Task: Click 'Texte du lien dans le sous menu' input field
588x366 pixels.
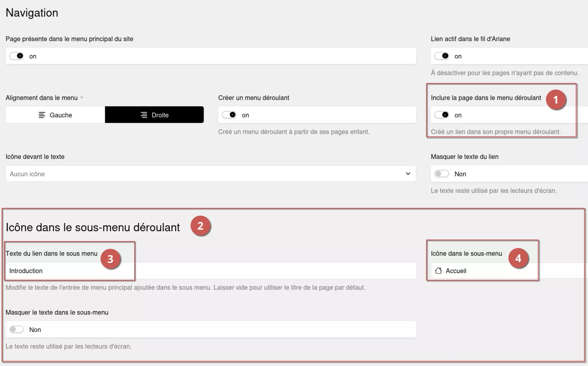Action: (211, 270)
